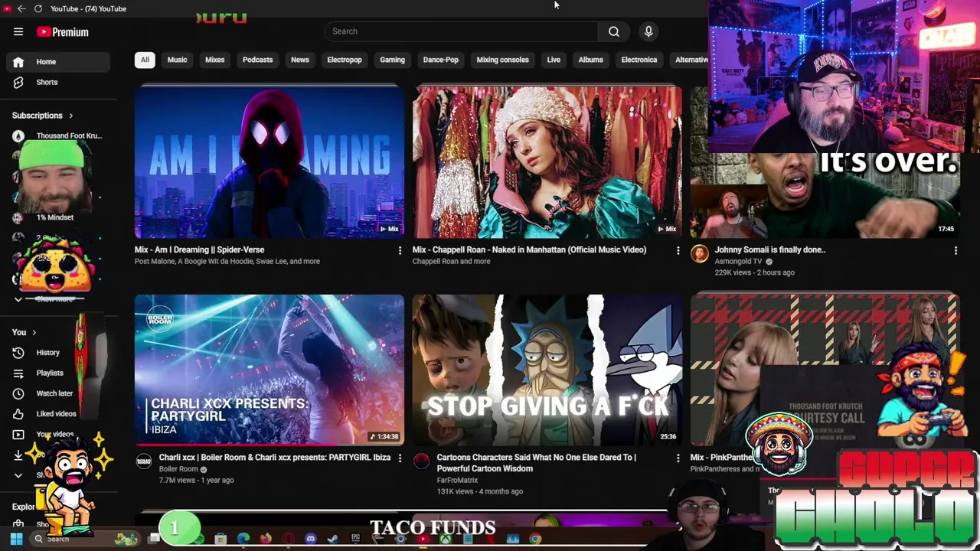The image size is (980, 551).
Task: Select the Gaming filter chip
Action: [x=392, y=60]
